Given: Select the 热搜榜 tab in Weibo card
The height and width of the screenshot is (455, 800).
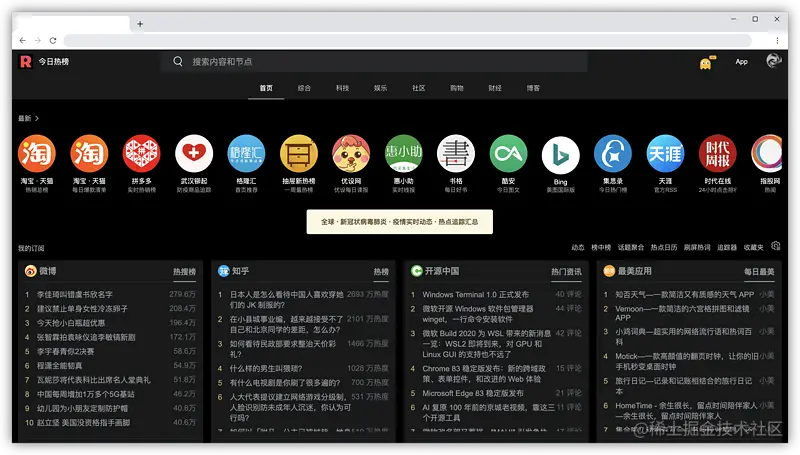Looking at the screenshot, I should coord(184,272).
